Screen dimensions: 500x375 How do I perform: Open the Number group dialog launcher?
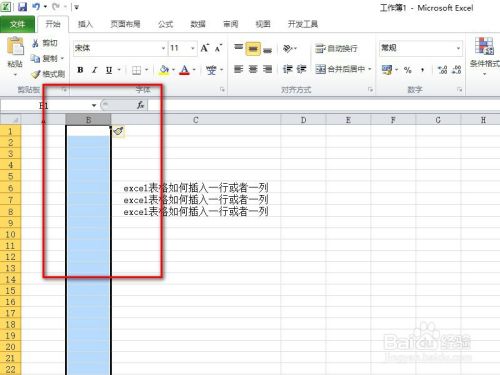(x=460, y=90)
